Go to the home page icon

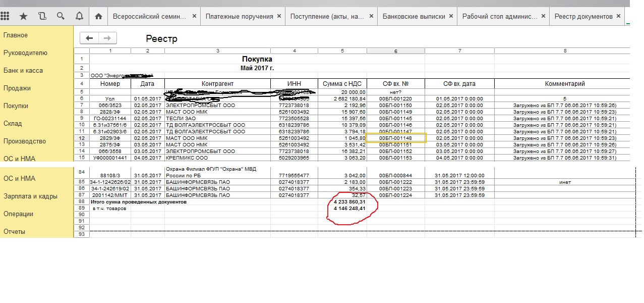(x=98, y=16)
